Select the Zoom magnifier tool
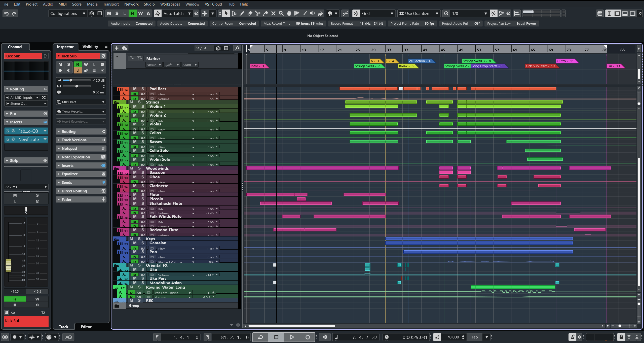644x343 pixels. [x=281, y=14]
